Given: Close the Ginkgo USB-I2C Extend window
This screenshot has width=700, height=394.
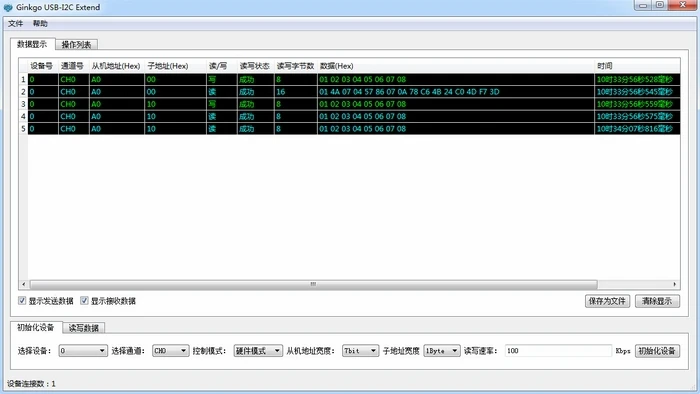Looking at the screenshot, I should (683, 5).
